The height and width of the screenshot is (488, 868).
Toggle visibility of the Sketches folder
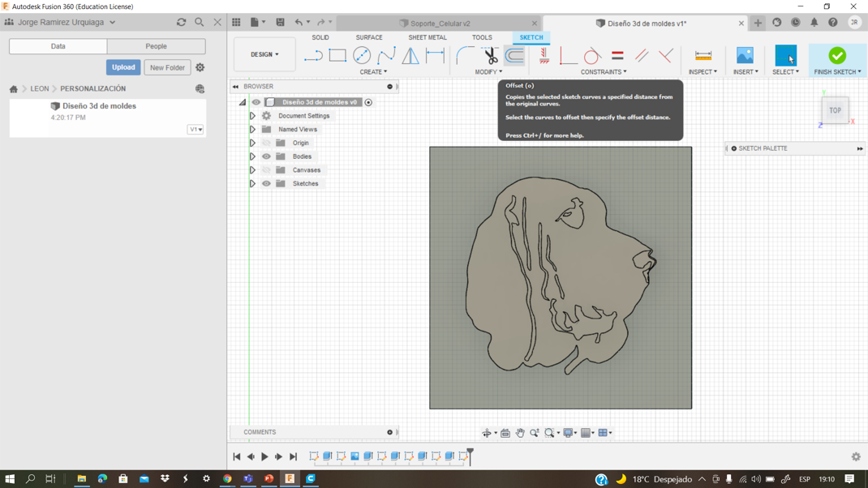click(x=266, y=184)
